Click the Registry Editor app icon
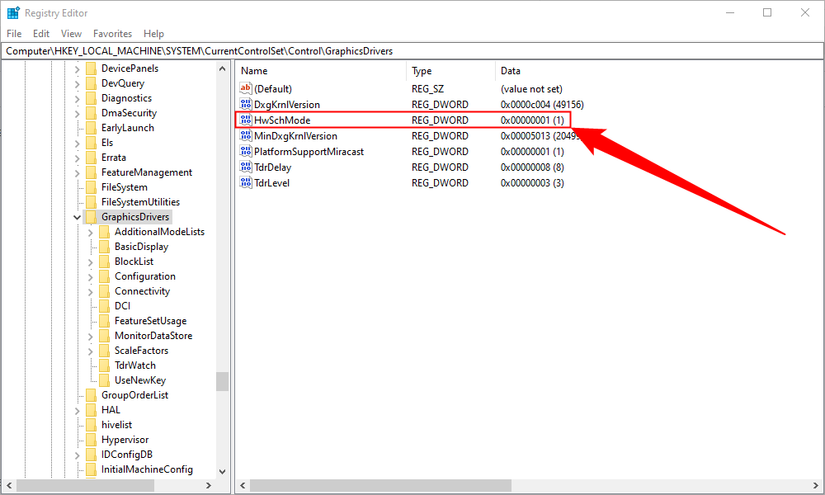825x495 pixels. click(x=13, y=13)
